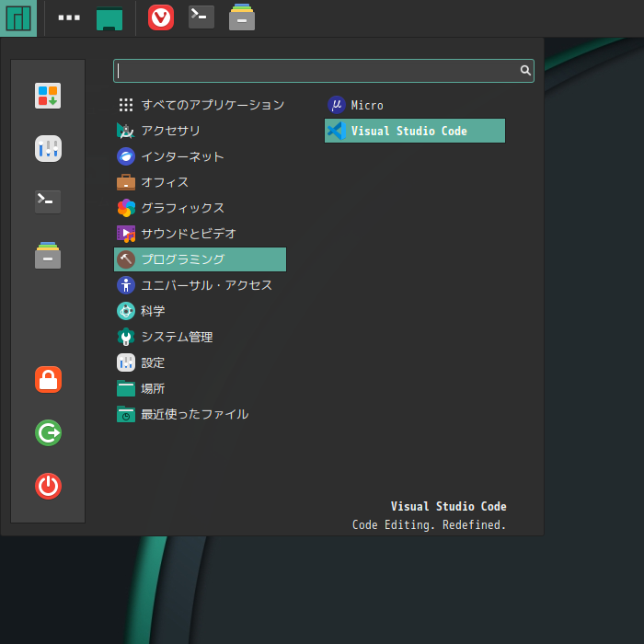644x644 pixels.
Task: Select the グラフィックス category
Action: tap(200, 208)
